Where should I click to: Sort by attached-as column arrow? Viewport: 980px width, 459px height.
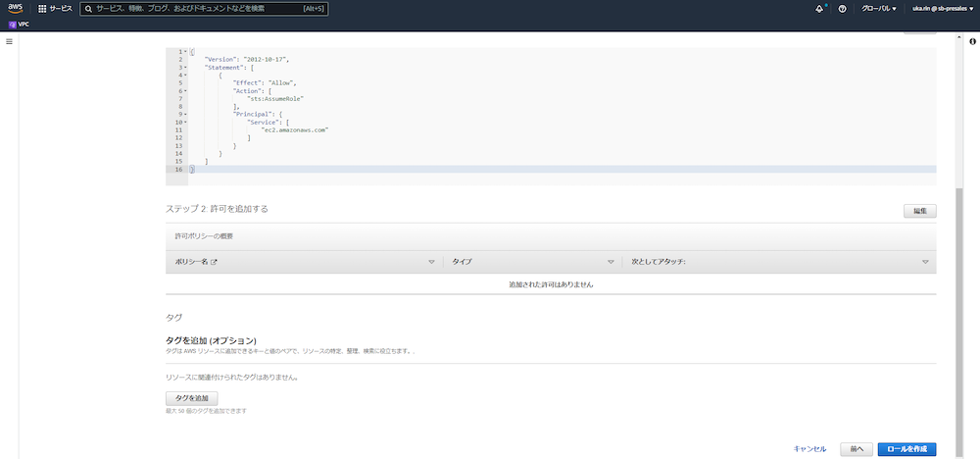tap(925, 262)
